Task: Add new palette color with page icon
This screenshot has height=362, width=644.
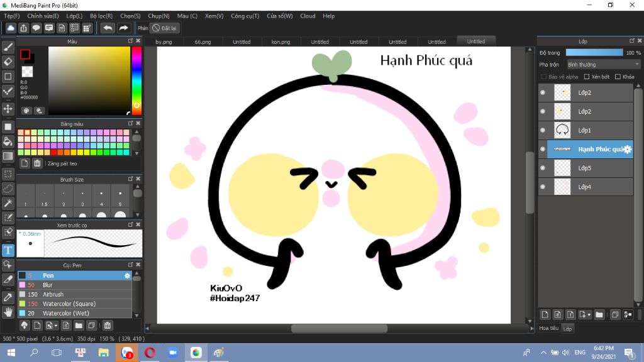Action: pyautogui.click(x=25, y=163)
